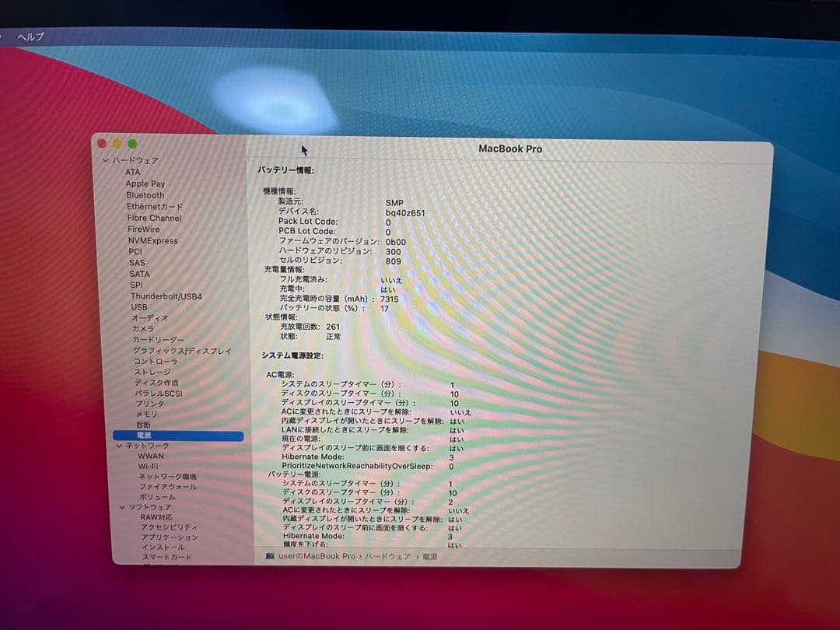Collapse the ネットワーク section

tap(121, 446)
